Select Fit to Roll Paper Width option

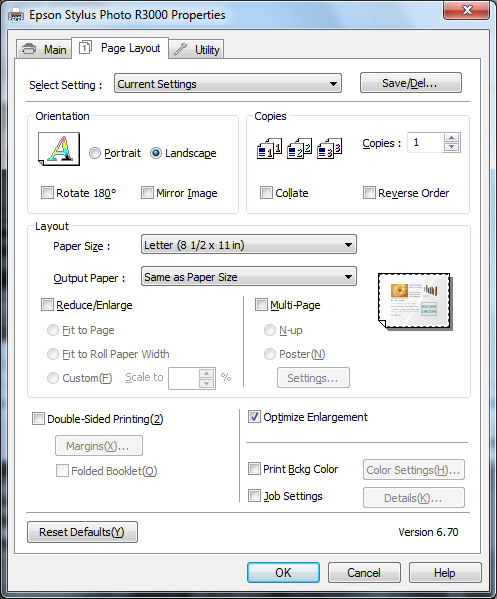click(53, 354)
